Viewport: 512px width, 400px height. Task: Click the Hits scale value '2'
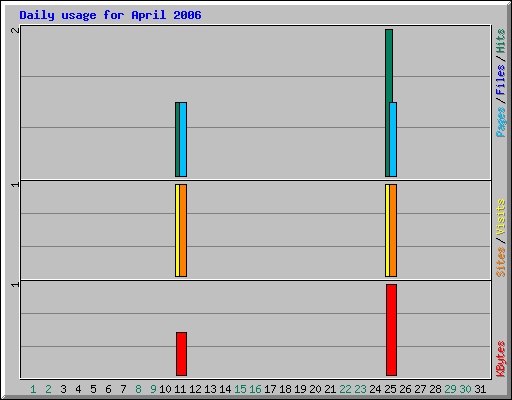point(15,30)
